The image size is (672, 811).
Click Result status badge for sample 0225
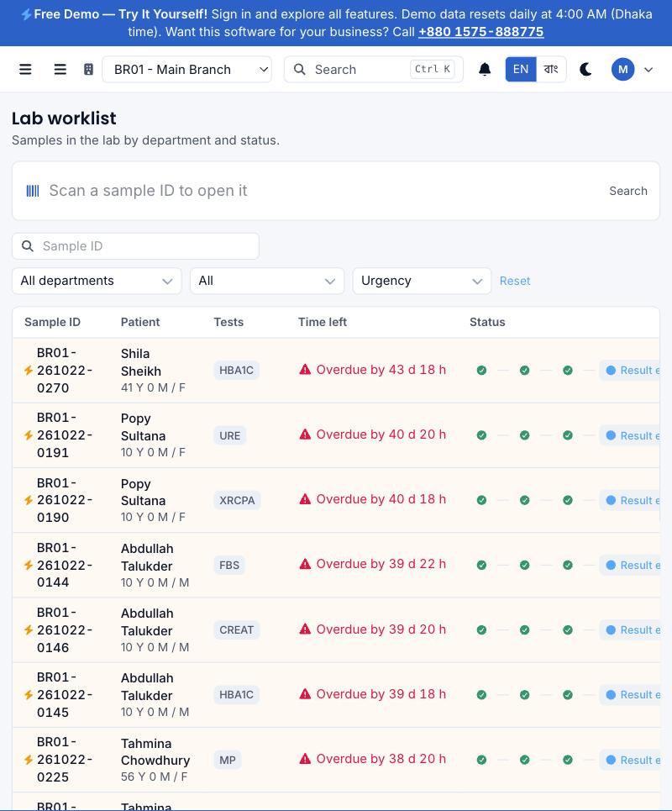click(630, 760)
